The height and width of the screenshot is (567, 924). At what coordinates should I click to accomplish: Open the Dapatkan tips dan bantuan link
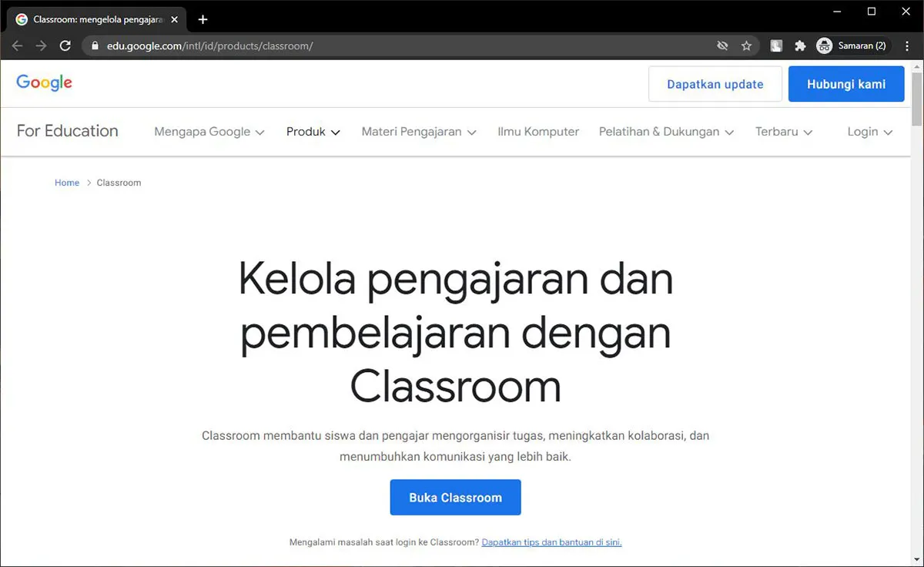tap(551, 542)
